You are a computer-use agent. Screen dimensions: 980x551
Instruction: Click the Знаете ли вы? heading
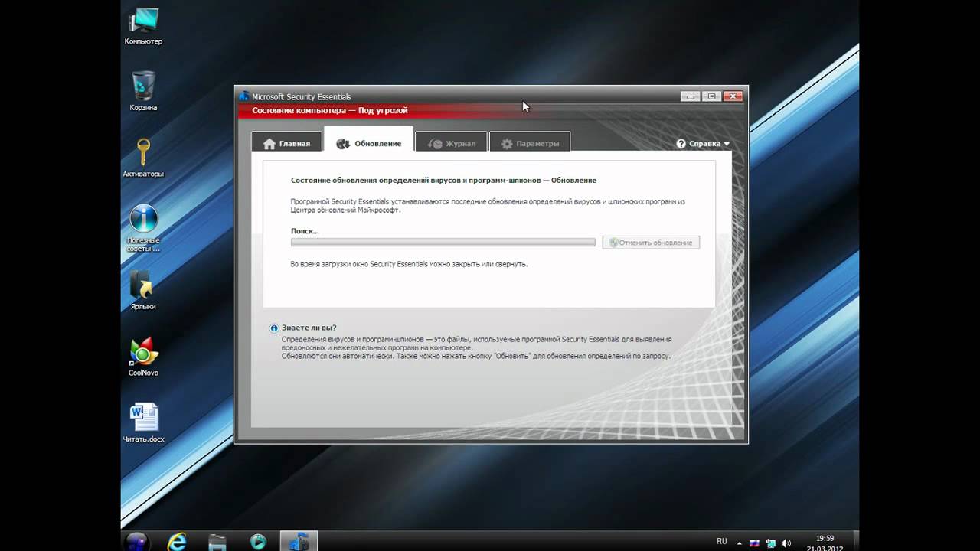coord(309,328)
